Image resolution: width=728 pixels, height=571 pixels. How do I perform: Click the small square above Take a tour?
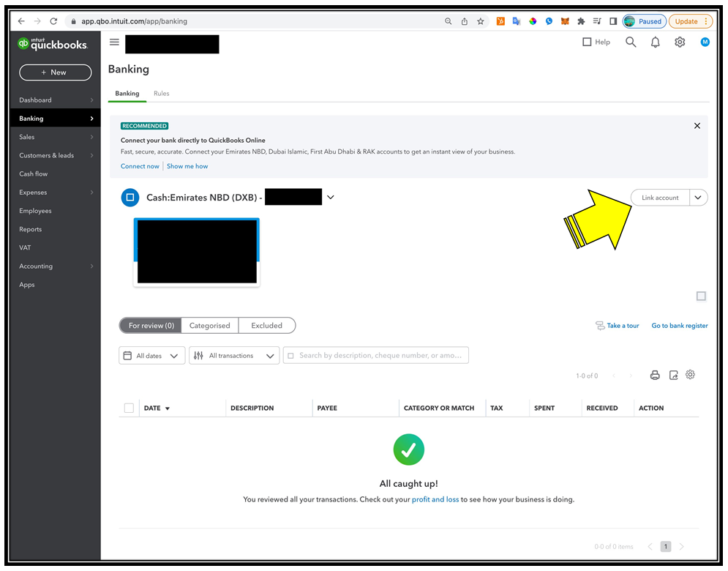point(701,296)
